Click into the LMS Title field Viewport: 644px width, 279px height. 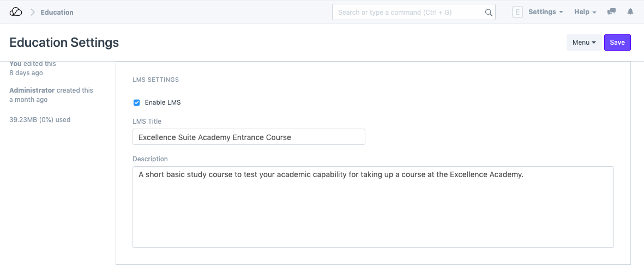click(x=249, y=137)
